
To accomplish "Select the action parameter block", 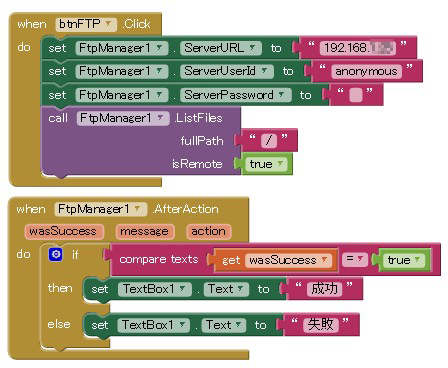I will click(209, 231).
